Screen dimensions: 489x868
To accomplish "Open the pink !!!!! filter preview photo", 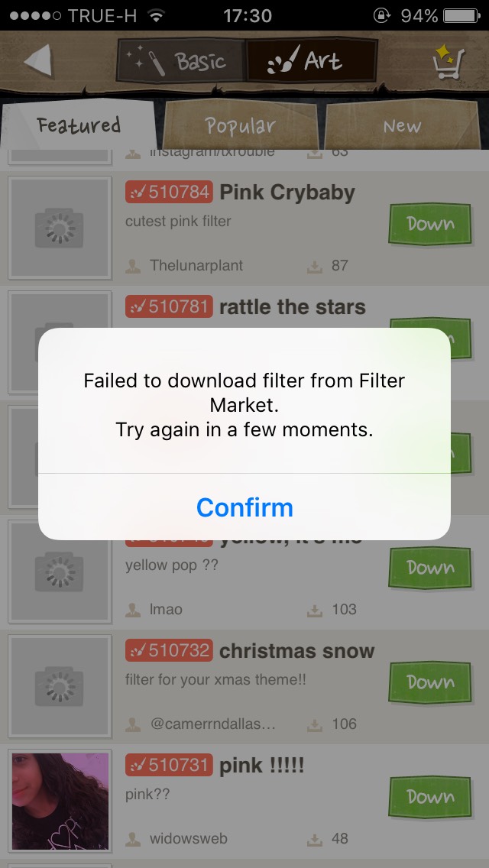I will pyautogui.click(x=60, y=801).
